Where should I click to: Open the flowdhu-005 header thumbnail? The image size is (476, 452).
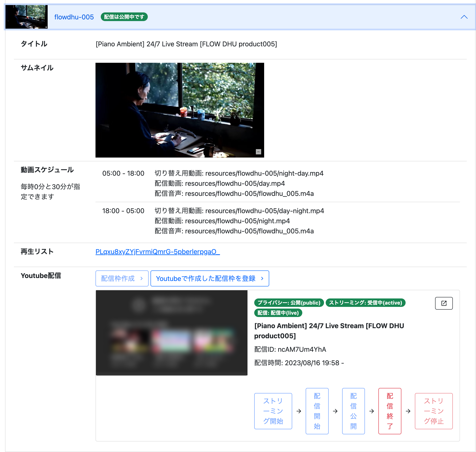tap(26, 17)
